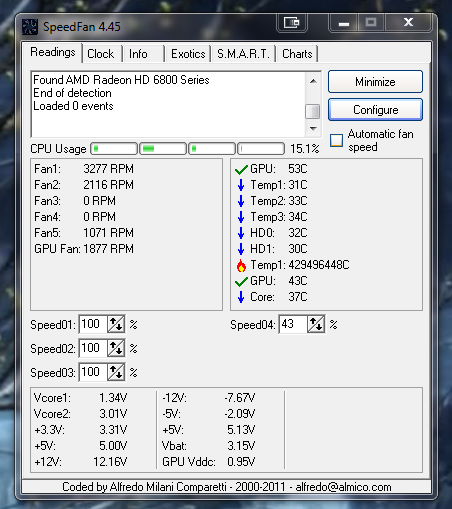Click the blue down arrow beside Core 37C
The image size is (452, 509).
(x=241, y=297)
